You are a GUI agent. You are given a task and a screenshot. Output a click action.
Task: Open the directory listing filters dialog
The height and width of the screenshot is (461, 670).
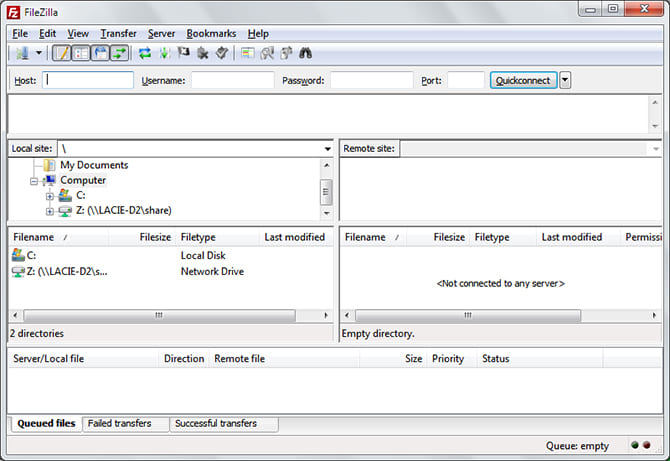point(247,53)
